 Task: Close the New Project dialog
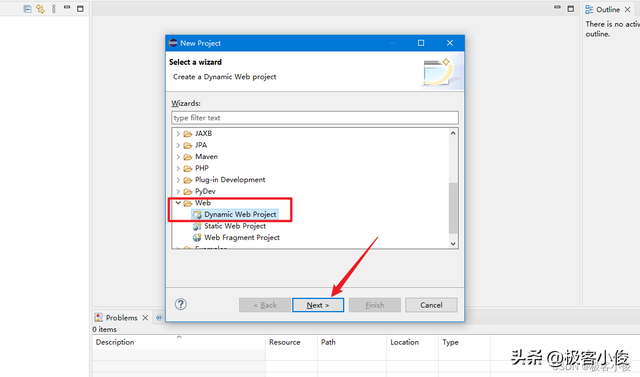[450, 43]
